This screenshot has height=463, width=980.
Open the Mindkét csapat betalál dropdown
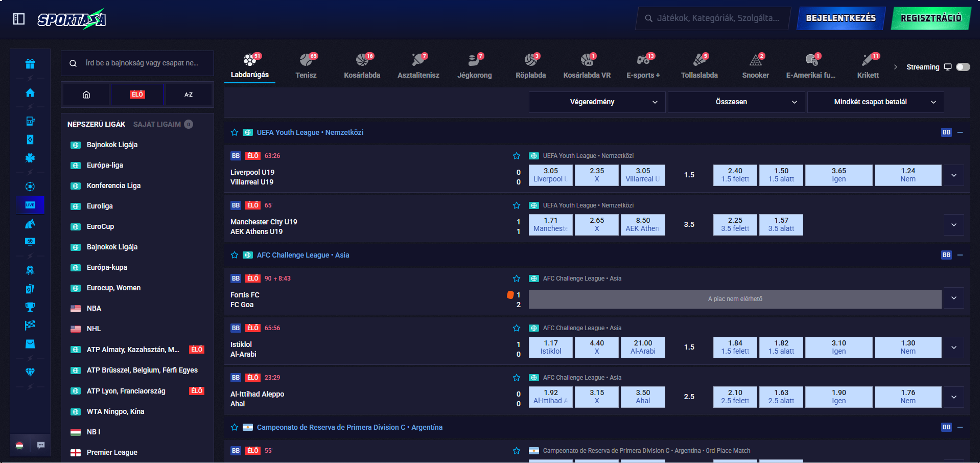click(875, 102)
